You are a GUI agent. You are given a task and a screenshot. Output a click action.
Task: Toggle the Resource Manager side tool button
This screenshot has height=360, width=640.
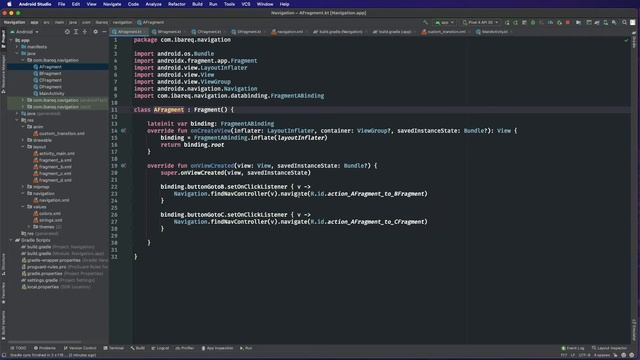coord(3,75)
